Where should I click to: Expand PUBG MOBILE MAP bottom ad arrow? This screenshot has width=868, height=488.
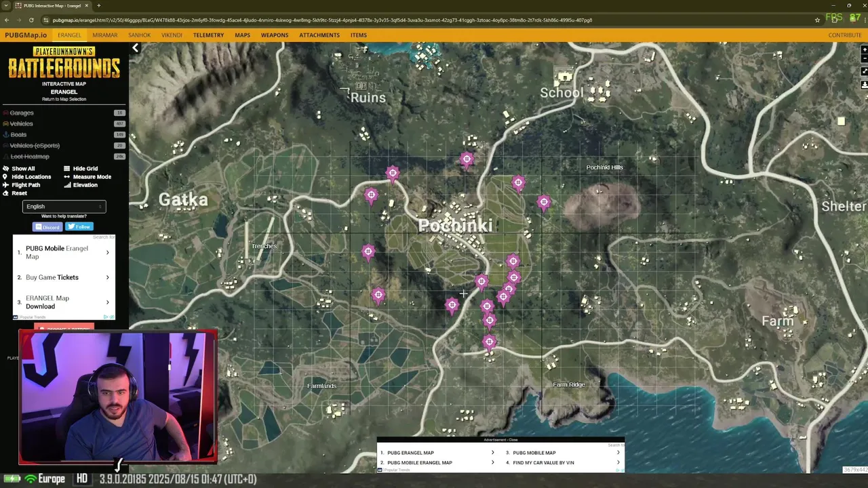coord(618,453)
